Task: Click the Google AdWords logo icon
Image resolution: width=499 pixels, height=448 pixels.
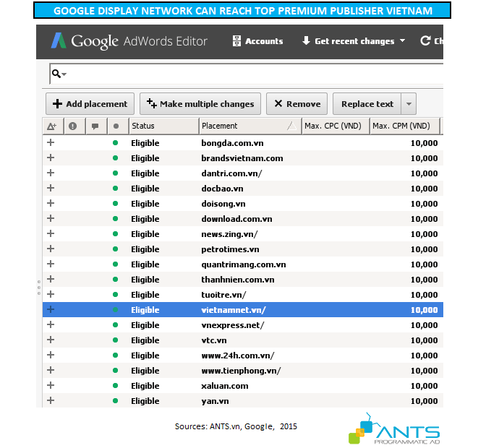Action: (x=59, y=41)
